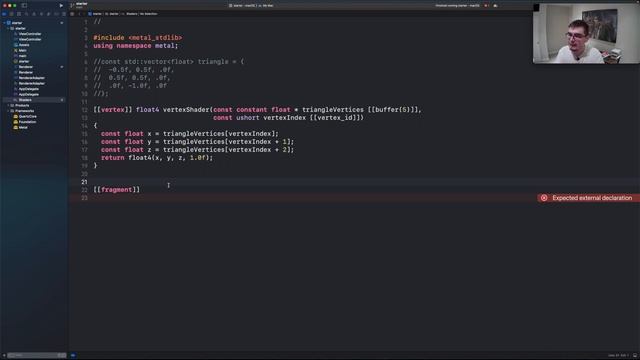The height and width of the screenshot is (360, 640).
Task: Select the QuartzCore framework toolbox icon
Action: pos(16,116)
